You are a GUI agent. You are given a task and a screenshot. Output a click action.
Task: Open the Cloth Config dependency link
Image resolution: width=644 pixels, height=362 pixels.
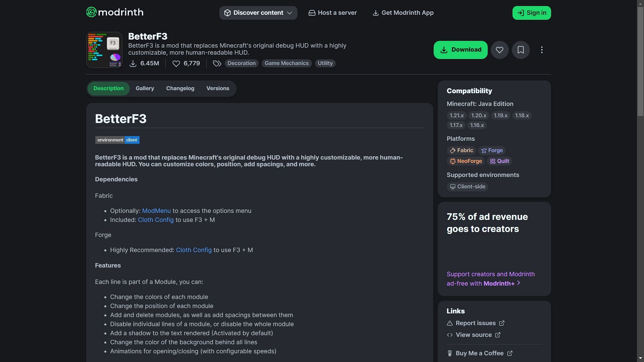click(155, 219)
